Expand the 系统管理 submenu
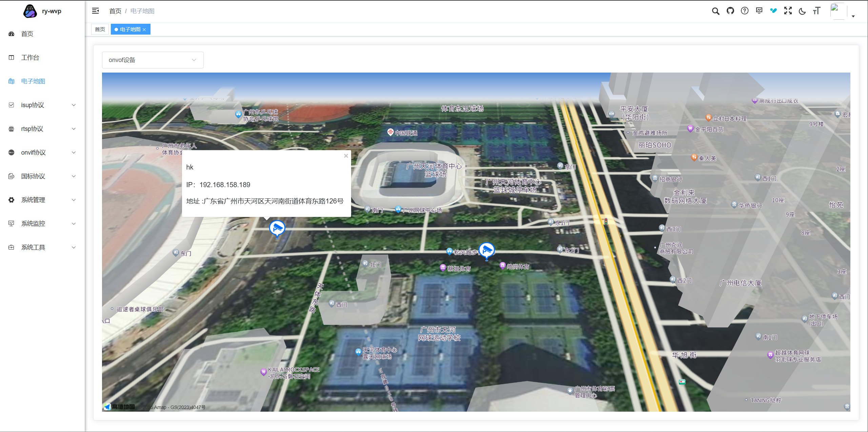 tap(42, 200)
